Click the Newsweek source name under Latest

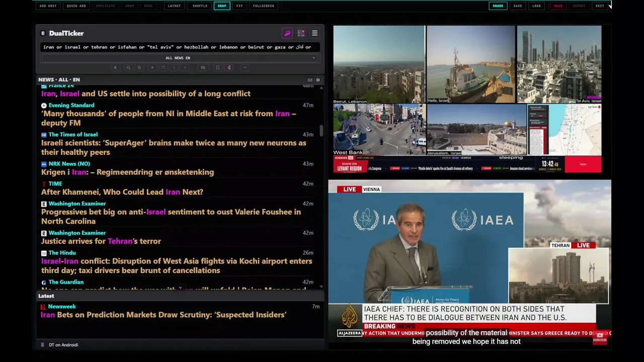62,306
